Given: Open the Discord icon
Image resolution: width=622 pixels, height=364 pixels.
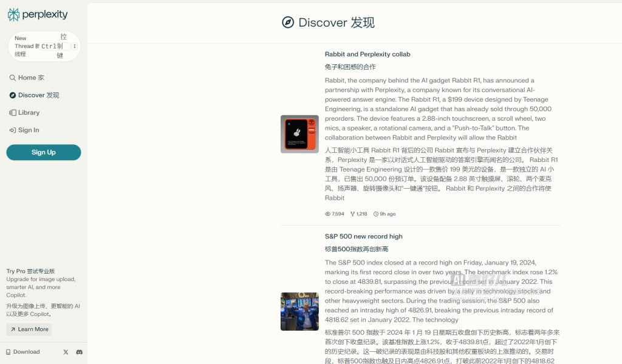Looking at the screenshot, I should point(80,352).
